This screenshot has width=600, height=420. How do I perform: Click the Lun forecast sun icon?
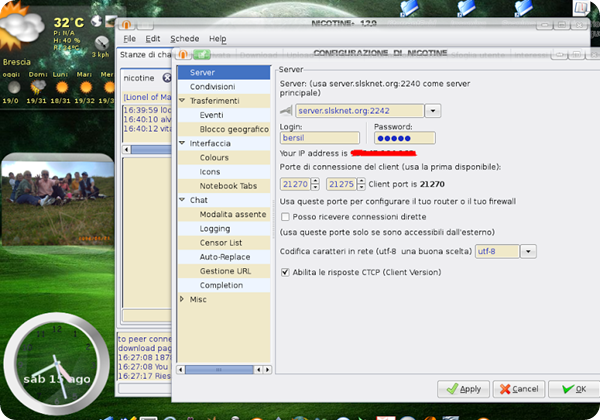pos(62,87)
